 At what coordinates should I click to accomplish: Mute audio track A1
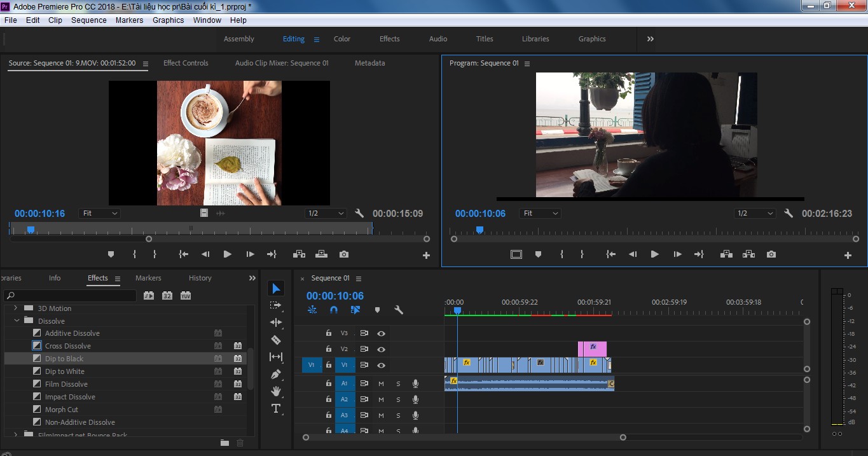click(x=382, y=383)
